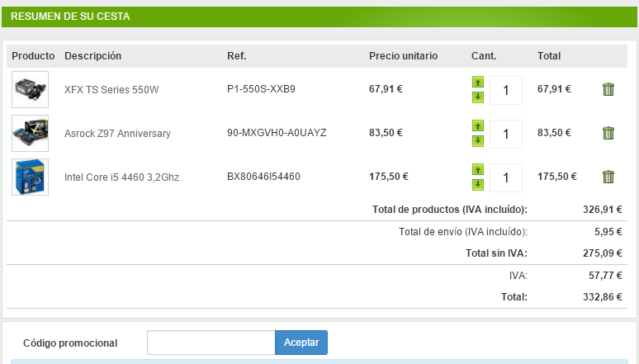The height and width of the screenshot is (364, 639).
Task: Decrease quantity of XFX TS Series 550W
Action: click(x=478, y=97)
